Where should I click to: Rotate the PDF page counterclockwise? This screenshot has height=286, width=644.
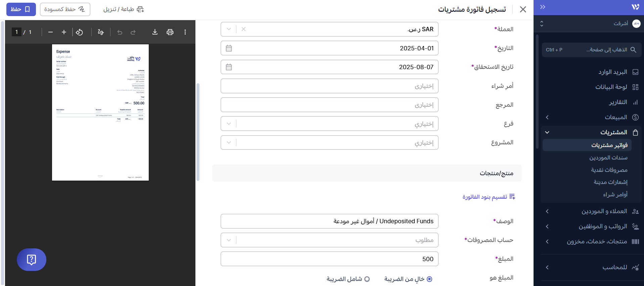(x=79, y=32)
